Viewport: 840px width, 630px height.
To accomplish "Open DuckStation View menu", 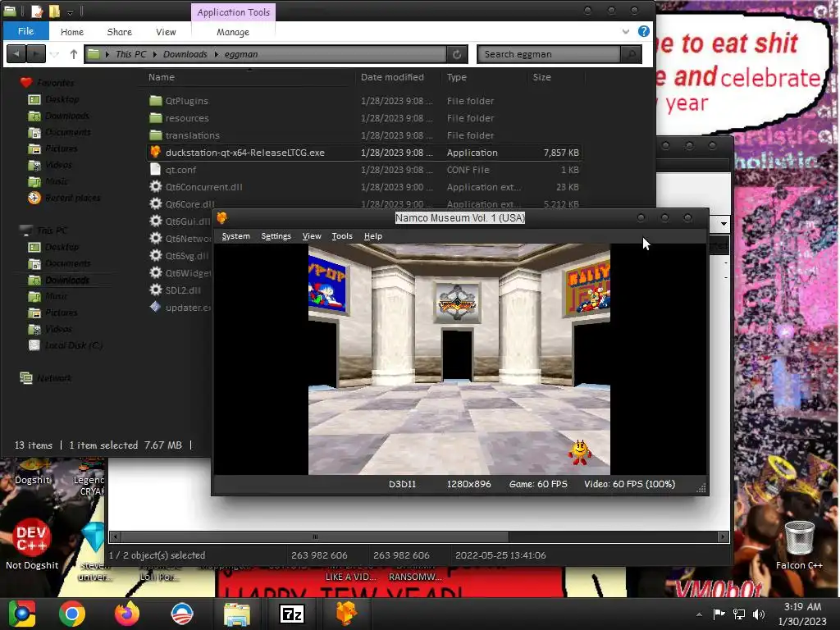I will point(312,236).
